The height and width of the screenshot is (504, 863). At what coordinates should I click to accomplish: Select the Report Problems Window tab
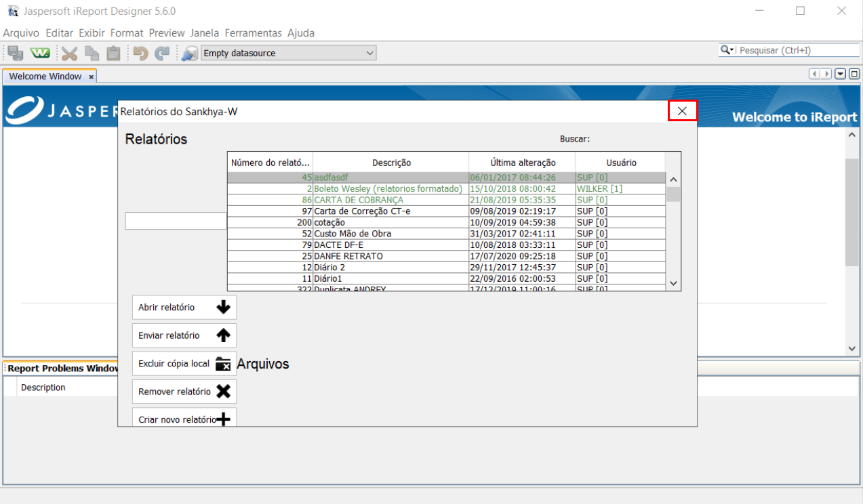tap(62, 369)
